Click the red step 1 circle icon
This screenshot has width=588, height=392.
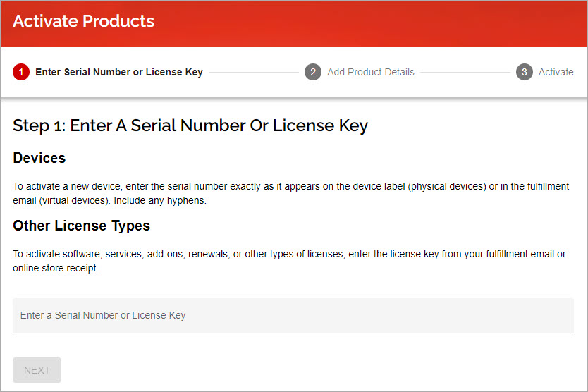click(21, 72)
